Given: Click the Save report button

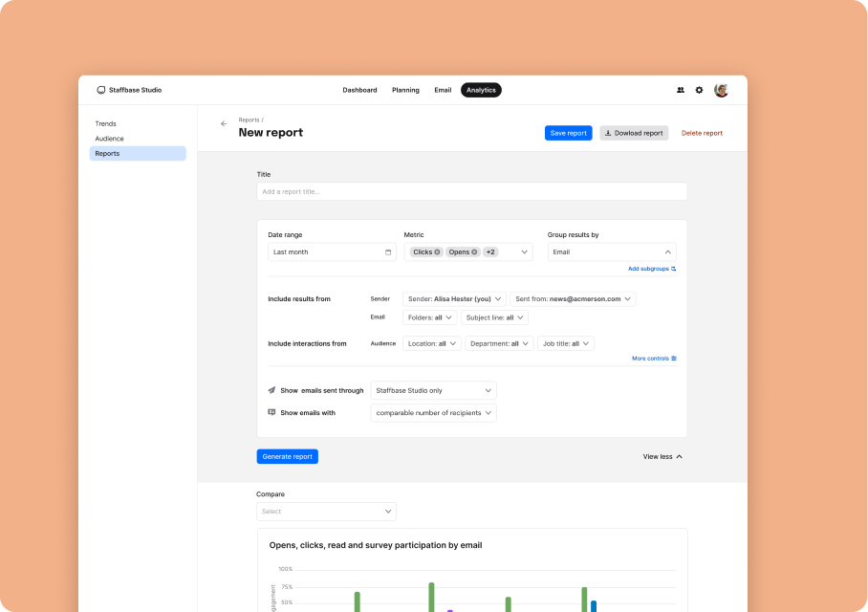Looking at the screenshot, I should pos(569,133).
